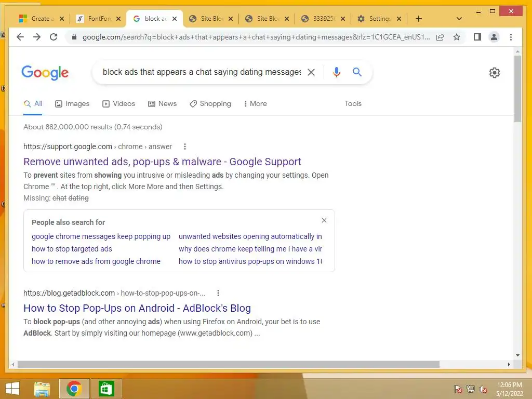Go forward to the next page
The width and height of the screenshot is (532, 399).
37,37
